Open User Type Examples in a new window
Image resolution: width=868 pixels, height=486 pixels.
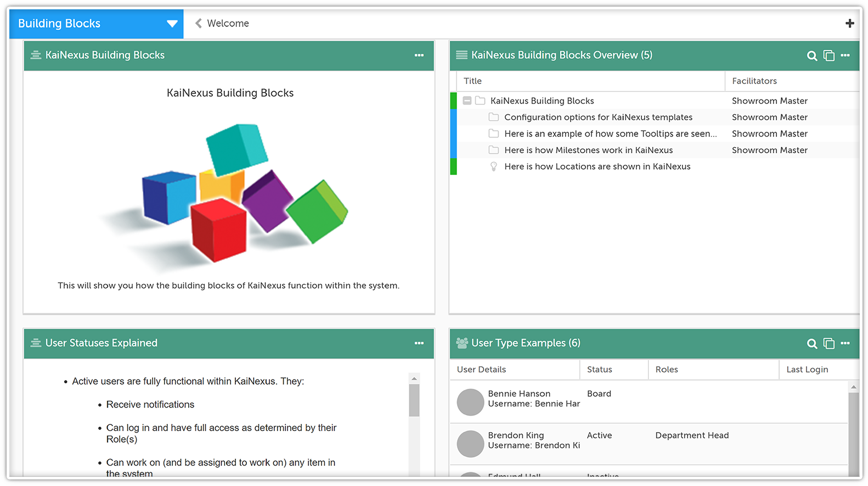coord(829,344)
